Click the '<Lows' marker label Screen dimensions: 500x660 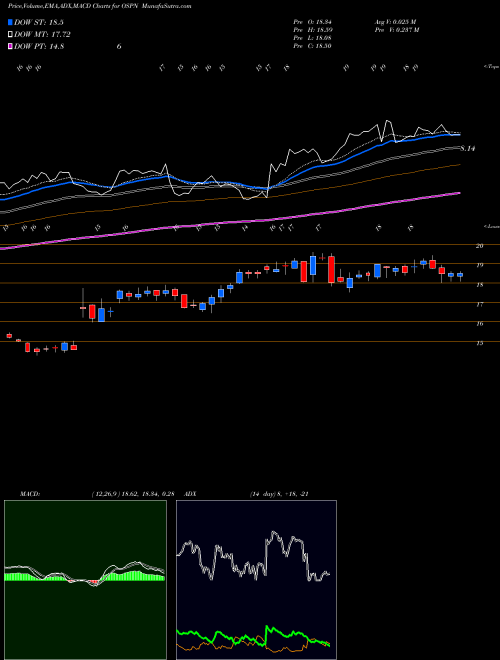(x=491, y=226)
